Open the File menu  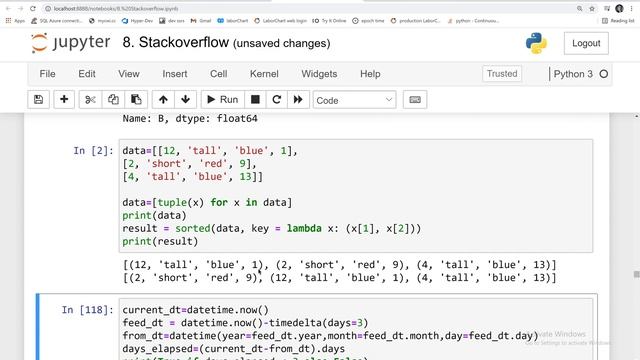(x=47, y=74)
